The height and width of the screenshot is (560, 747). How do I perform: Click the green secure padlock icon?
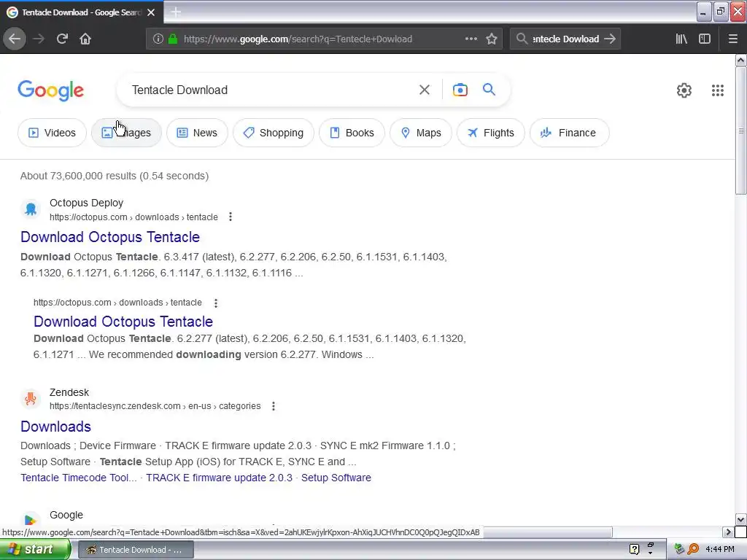coord(173,39)
